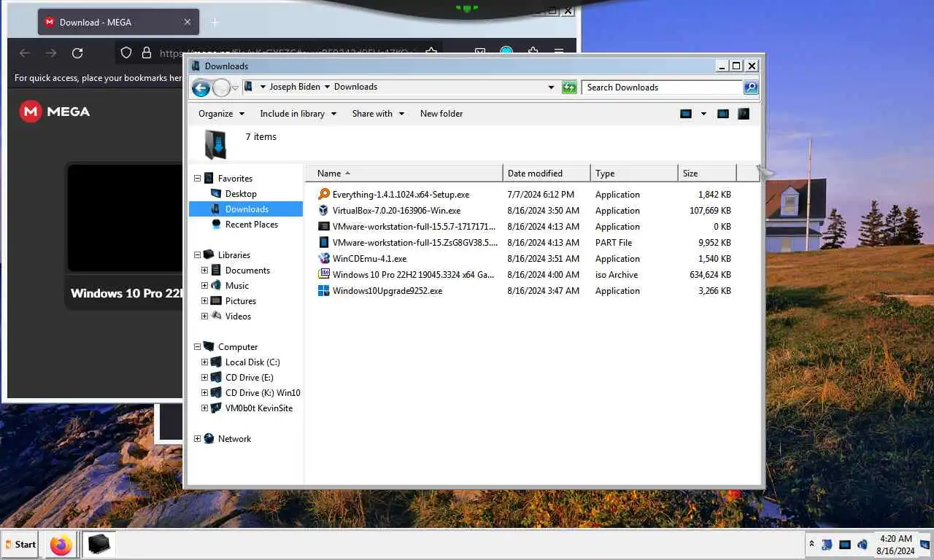Click the Explorer help icon

[744, 114]
